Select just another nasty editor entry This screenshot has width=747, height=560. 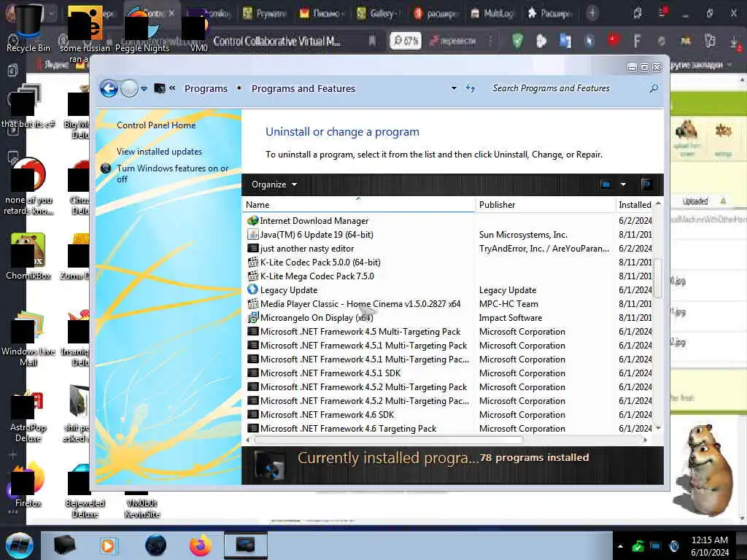(307, 249)
